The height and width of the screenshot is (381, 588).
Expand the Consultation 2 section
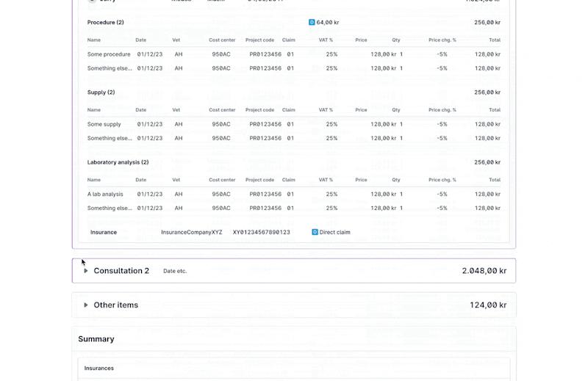85,271
